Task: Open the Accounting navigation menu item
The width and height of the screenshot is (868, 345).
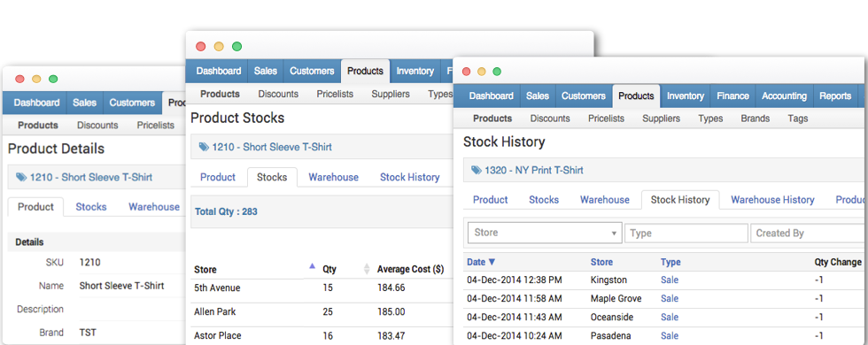Action: click(x=784, y=96)
